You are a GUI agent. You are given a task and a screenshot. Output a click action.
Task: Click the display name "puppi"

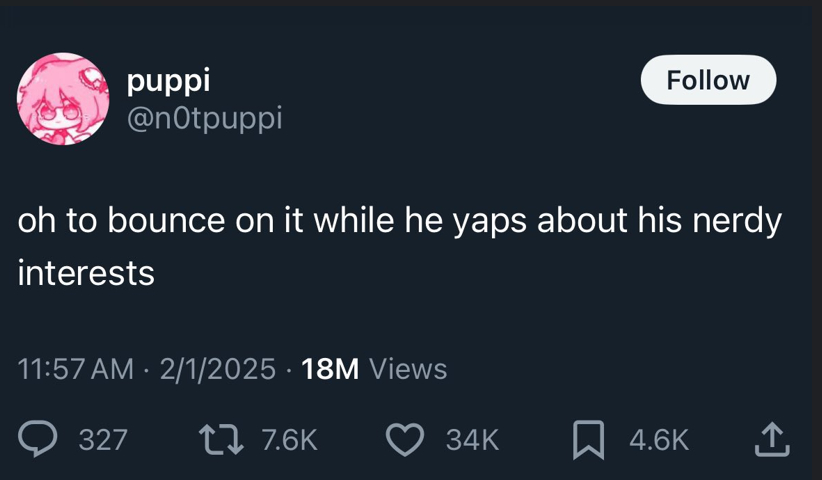169,80
